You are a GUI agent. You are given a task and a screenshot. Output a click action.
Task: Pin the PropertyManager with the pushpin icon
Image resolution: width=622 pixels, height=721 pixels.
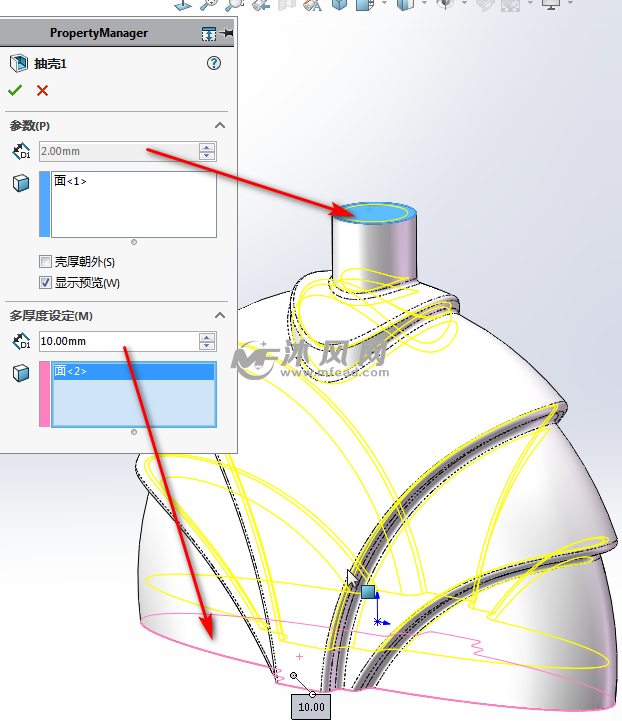(227, 33)
